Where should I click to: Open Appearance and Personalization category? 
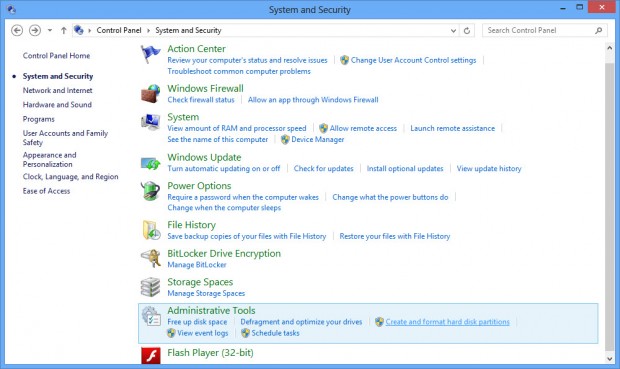coord(49,159)
